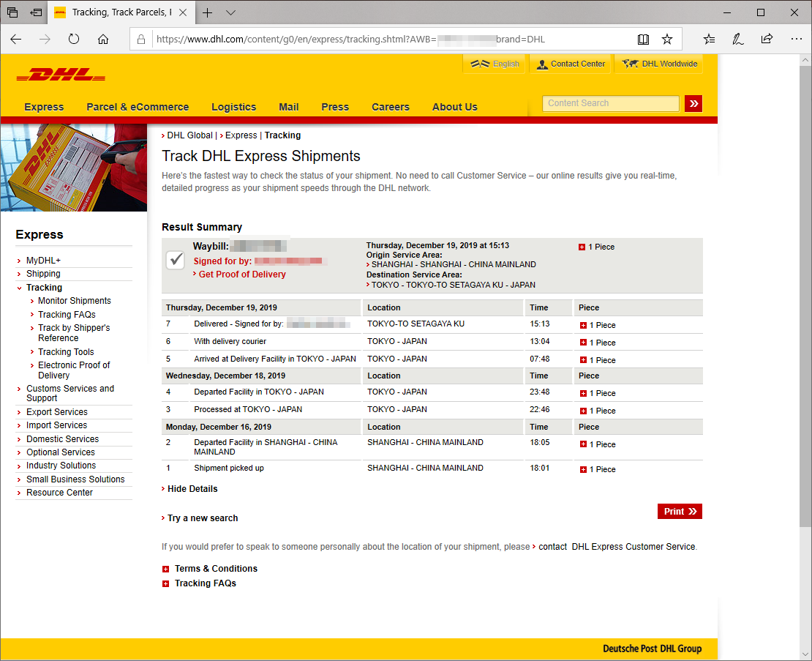Expand Tracking FAQs at page bottom
812x661 pixels.
(x=205, y=583)
